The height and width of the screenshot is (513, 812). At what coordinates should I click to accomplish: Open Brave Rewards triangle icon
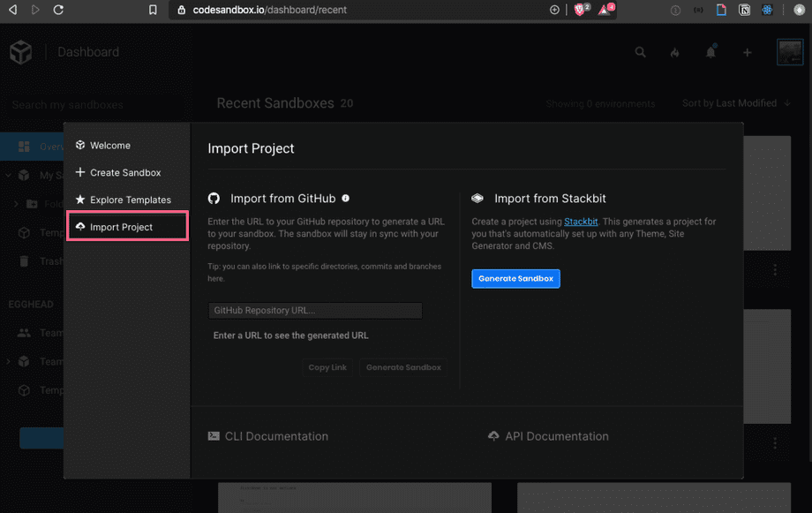click(x=605, y=10)
